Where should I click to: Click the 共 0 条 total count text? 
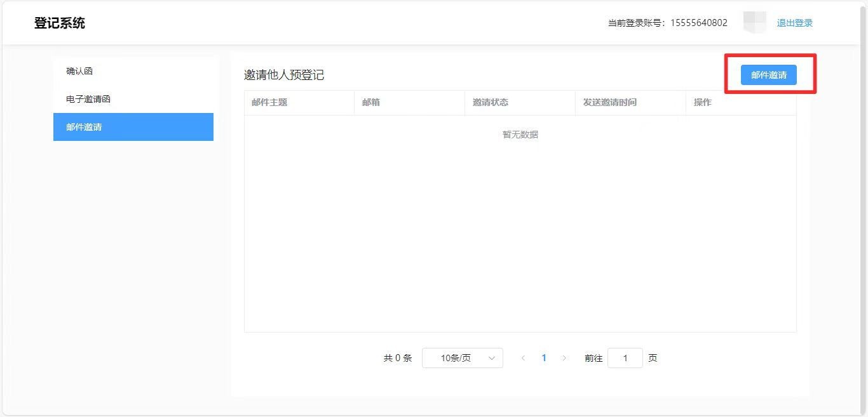[398, 358]
